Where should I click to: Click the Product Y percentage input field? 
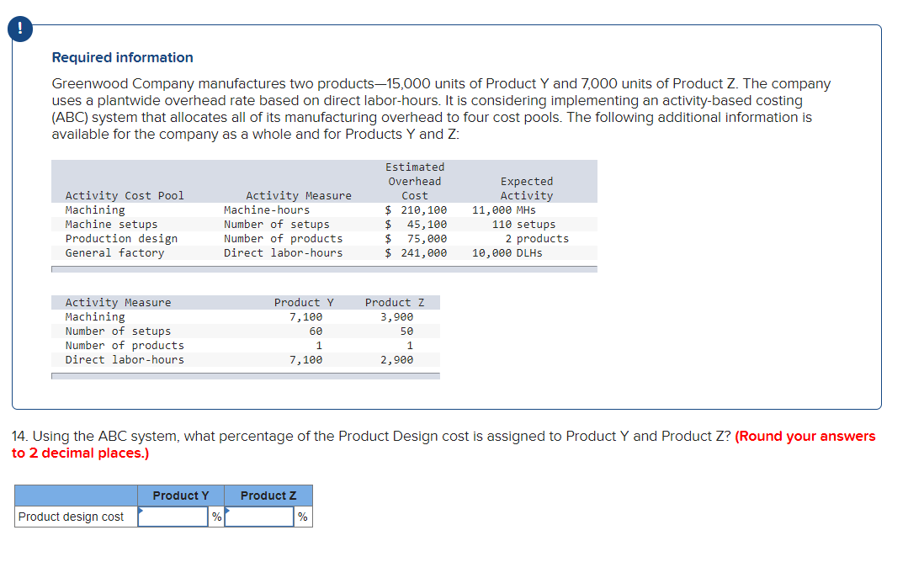[x=173, y=517]
